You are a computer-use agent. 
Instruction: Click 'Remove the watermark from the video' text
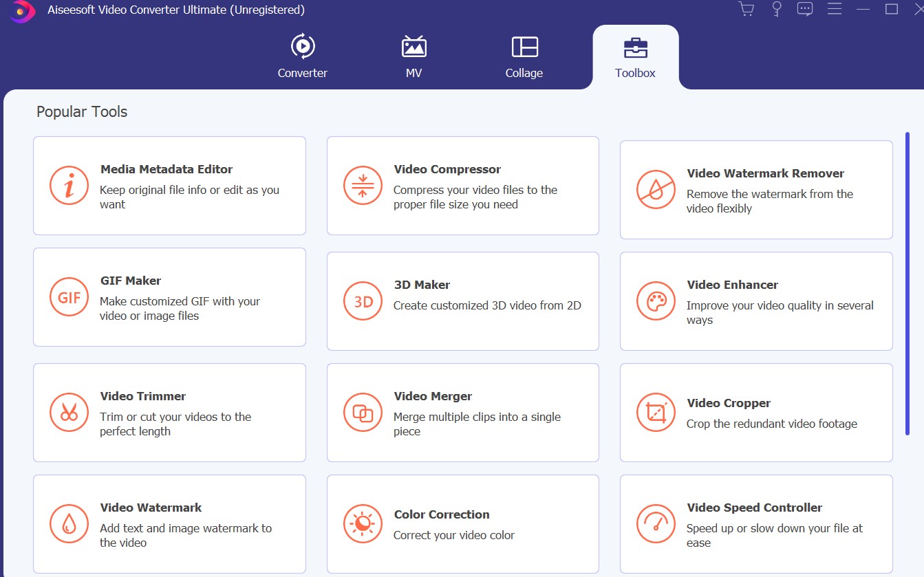tap(770, 202)
